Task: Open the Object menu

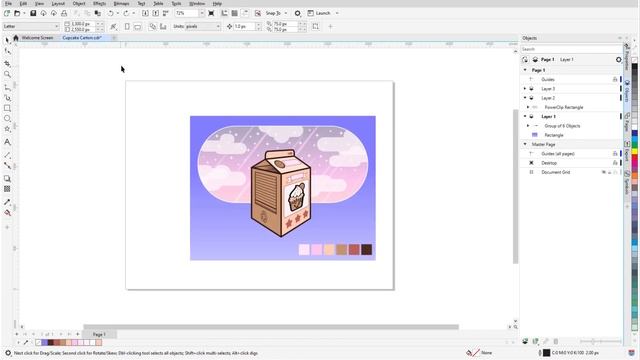Action: coord(79,3)
